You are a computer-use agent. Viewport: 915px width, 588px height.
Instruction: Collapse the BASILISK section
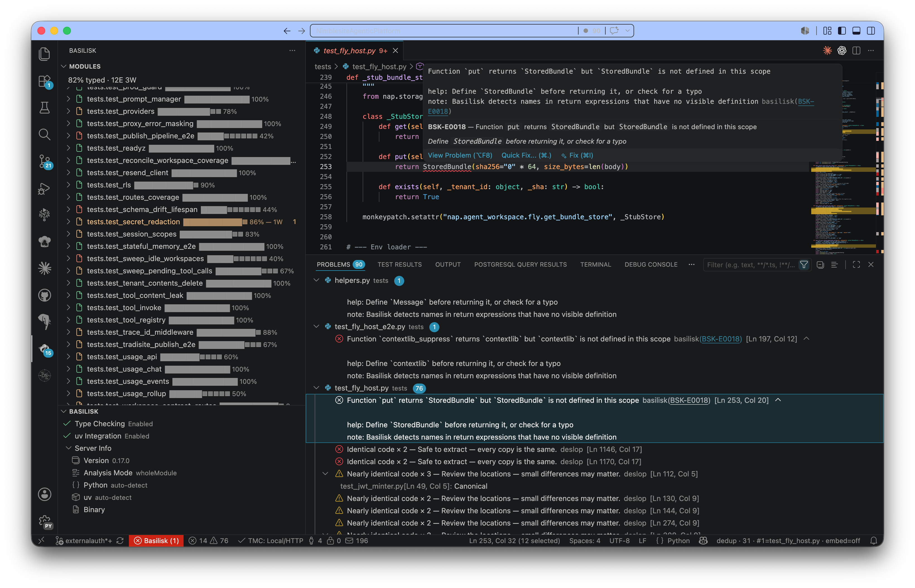pyautogui.click(x=63, y=411)
